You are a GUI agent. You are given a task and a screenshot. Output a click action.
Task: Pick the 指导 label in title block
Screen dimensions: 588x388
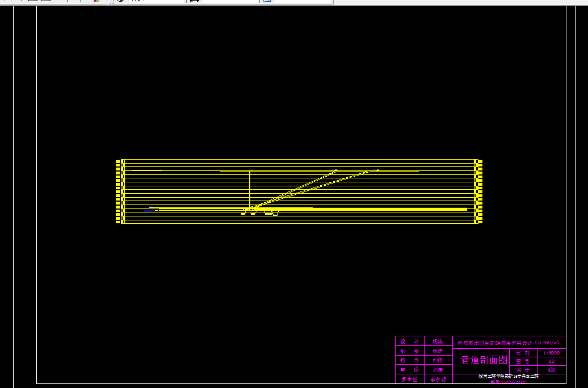pos(410,360)
